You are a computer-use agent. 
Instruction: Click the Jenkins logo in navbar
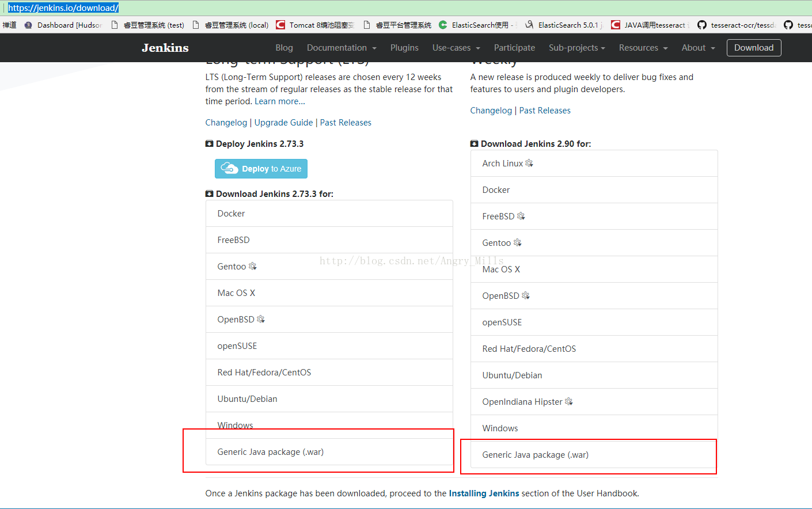point(165,48)
